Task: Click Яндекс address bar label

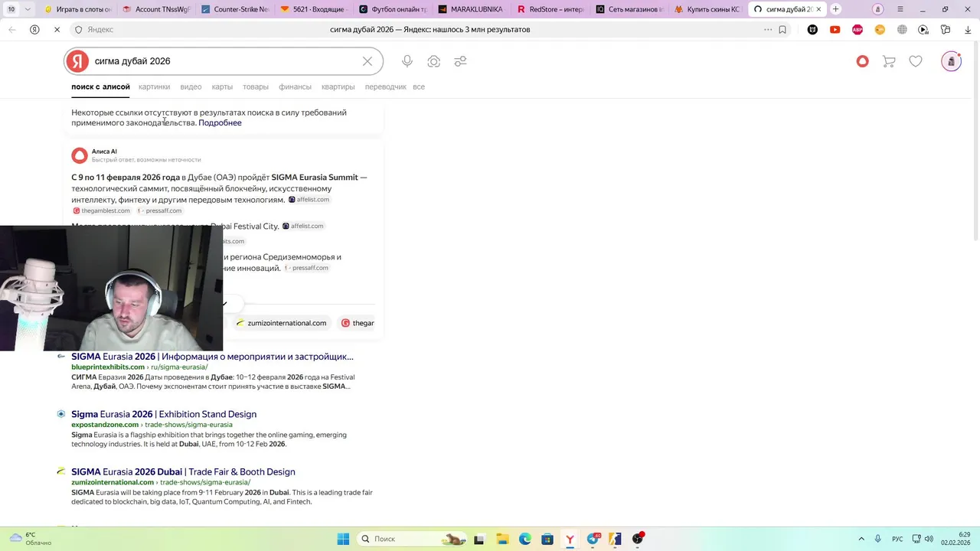Action: pyautogui.click(x=100, y=29)
